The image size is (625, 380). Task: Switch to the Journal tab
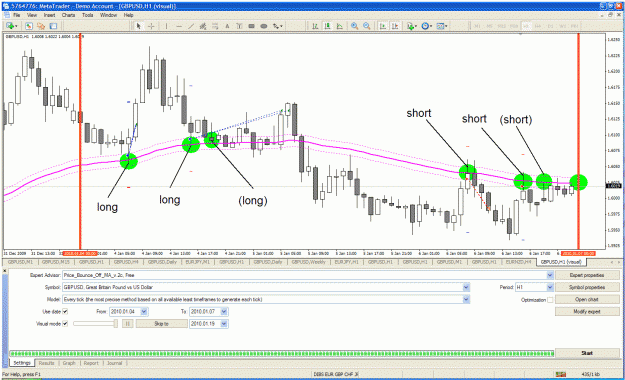point(114,363)
